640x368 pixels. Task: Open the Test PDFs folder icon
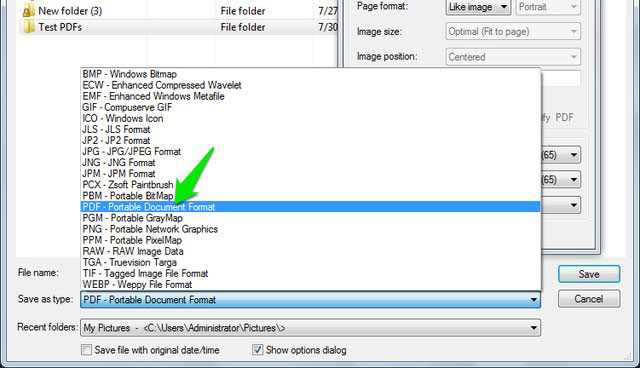[29, 27]
